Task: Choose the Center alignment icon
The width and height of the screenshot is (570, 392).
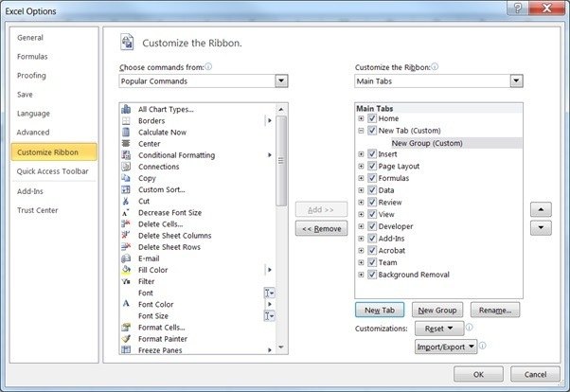Action: click(126, 144)
